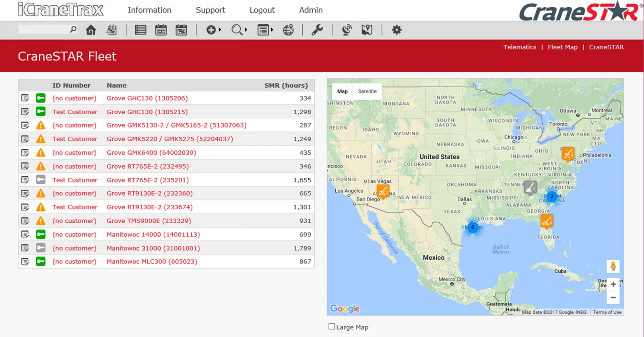644x337 pixels.
Task: Open Grove RT9130E-2 (232360) link
Action: [150, 193]
